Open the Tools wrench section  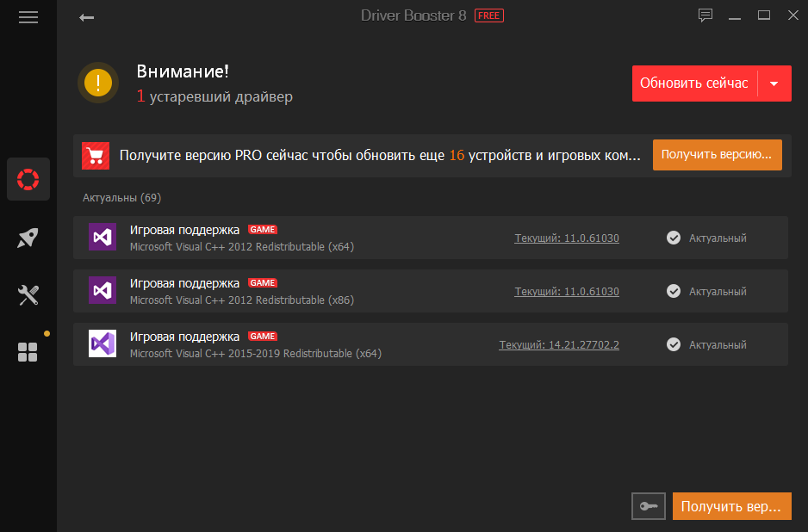point(28,295)
